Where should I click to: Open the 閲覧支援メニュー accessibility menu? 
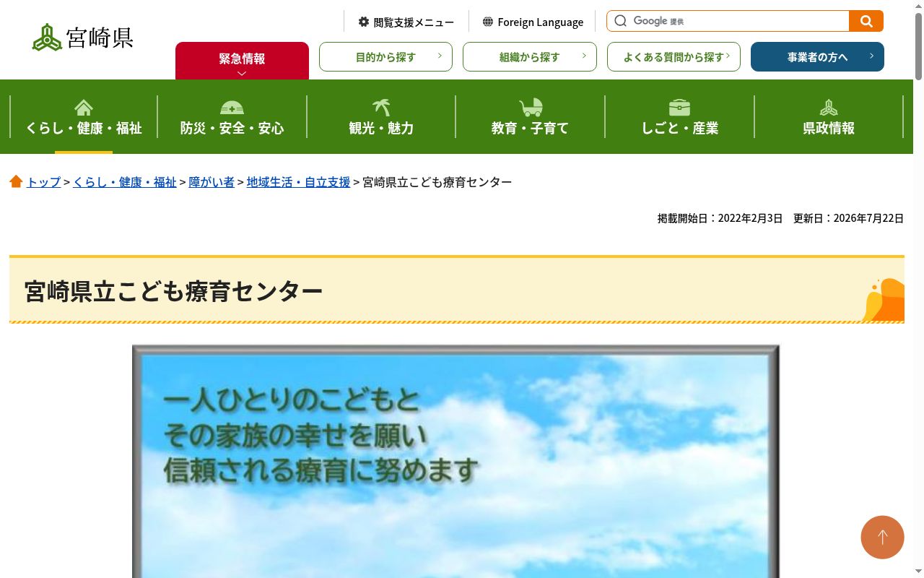pos(406,22)
